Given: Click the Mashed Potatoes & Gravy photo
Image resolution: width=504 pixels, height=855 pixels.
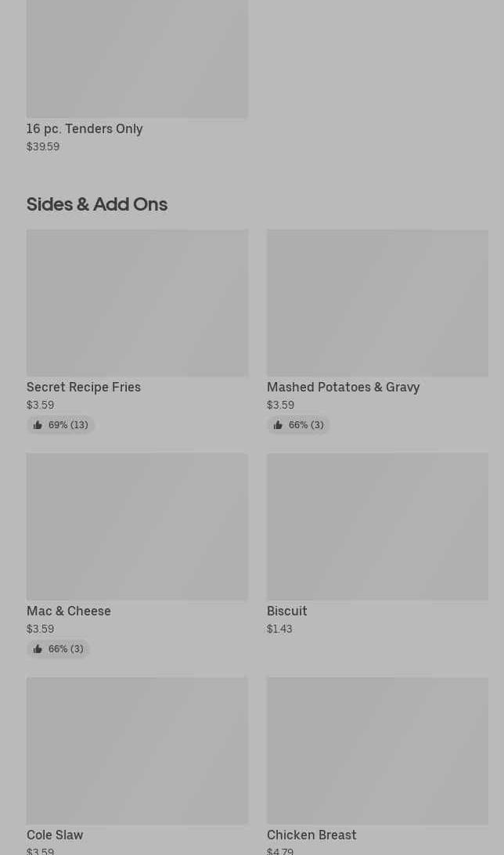Looking at the screenshot, I should click(x=377, y=303).
